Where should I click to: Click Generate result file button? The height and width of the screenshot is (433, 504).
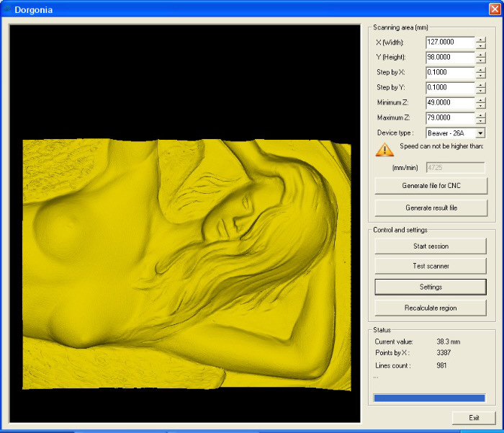click(x=431, y=207)
